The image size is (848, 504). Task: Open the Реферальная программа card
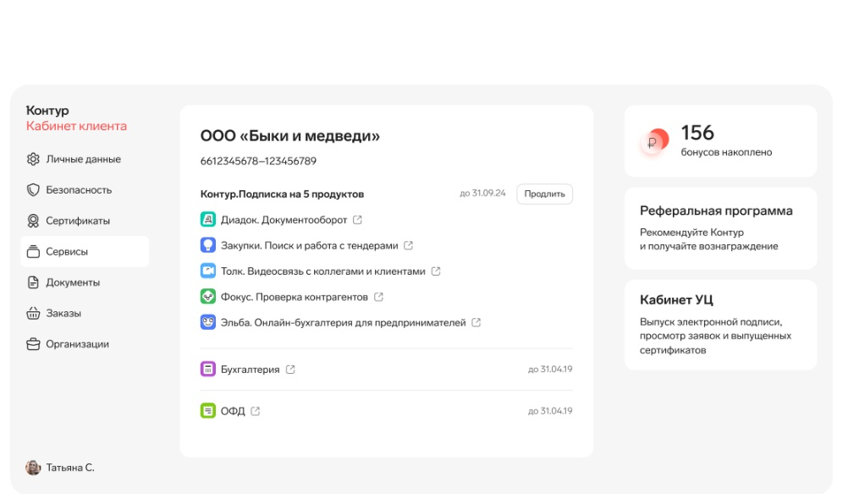tap(720, 228)
